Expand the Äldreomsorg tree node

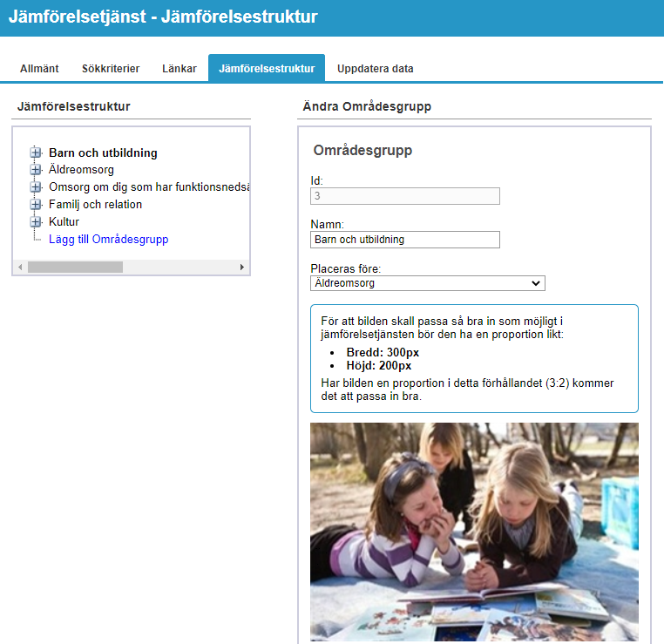coord(36,170)
